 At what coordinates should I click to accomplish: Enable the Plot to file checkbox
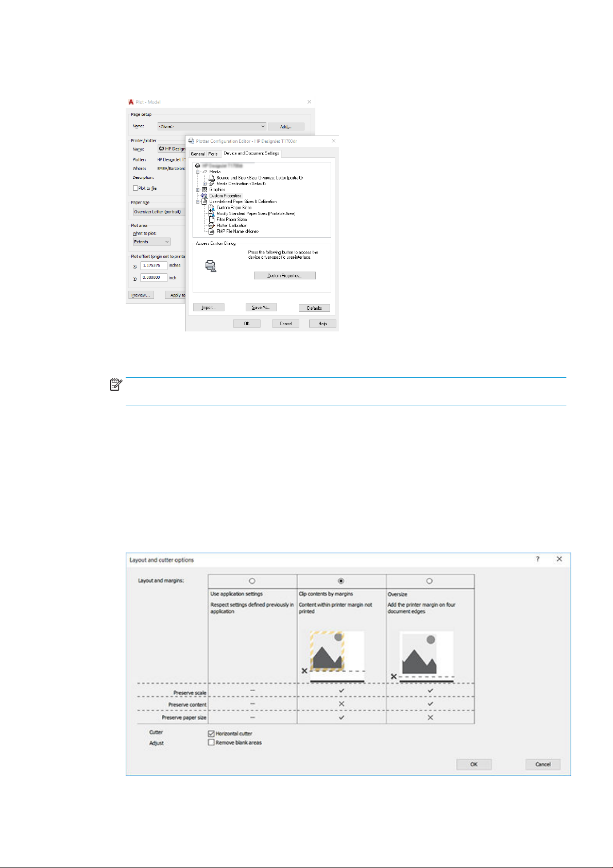click(x=135, y=189)
